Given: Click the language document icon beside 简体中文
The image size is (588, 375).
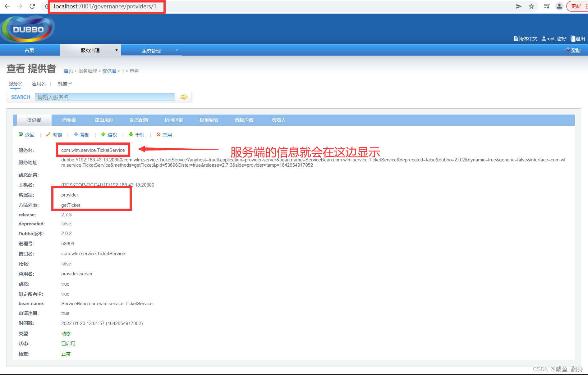Looking at the screenshot, I should (x=516, y=38).
